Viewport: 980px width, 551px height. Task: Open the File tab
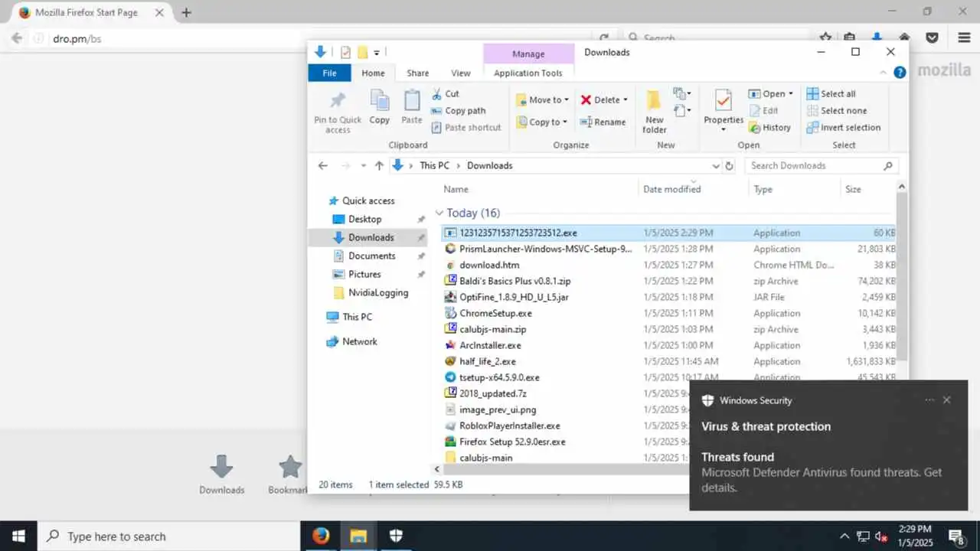(329, 73)
